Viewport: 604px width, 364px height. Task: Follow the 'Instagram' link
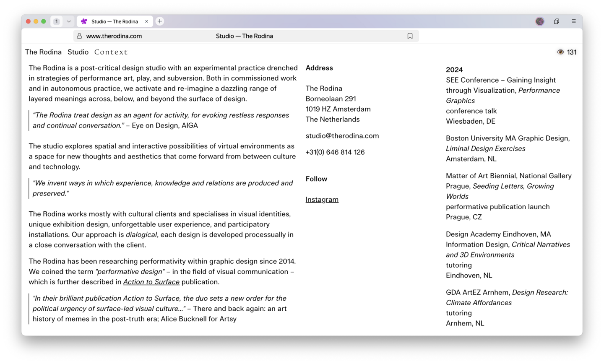pos(322,200)
